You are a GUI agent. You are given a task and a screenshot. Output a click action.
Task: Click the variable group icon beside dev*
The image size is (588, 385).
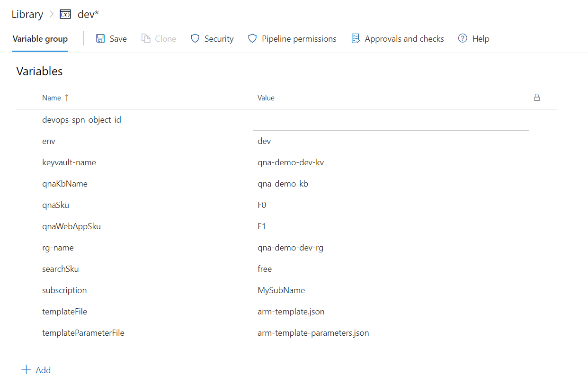pos(65,15)
